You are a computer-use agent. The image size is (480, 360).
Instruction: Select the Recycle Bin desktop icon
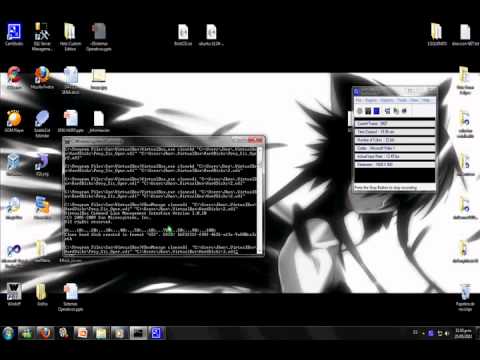tap(465, 298)
